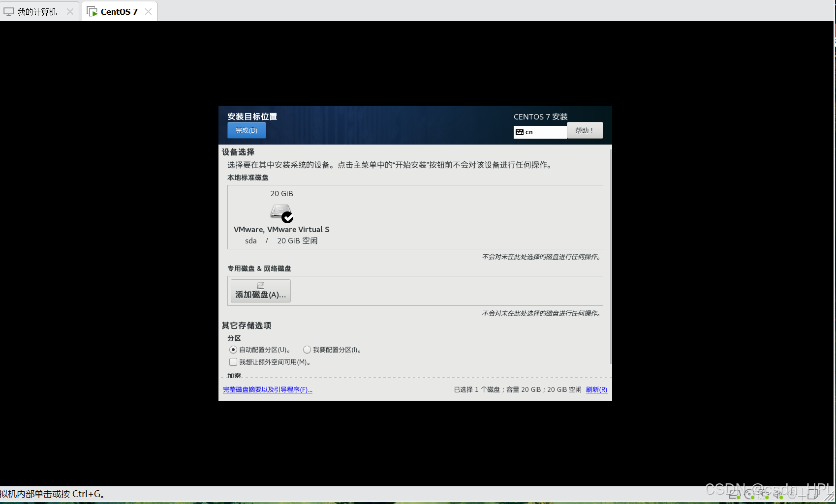Close the CentOS 7 tab
This screenshot has height=504, width=836.
[148, 11]
